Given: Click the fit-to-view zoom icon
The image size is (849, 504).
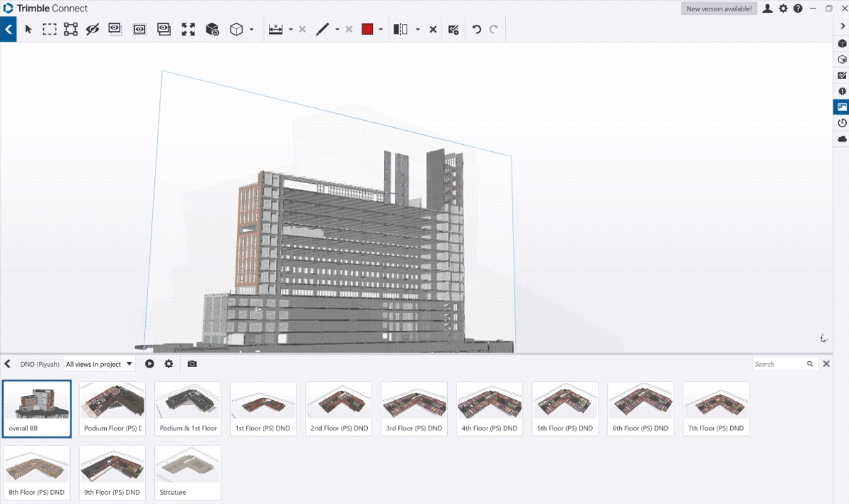Looking at the screenshot, I should pyautogui.click(x=187, y=29).
